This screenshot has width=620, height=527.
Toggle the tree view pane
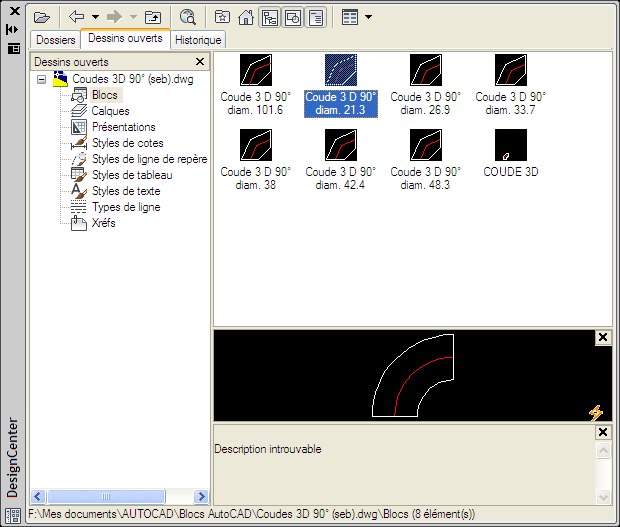point(270,17)
